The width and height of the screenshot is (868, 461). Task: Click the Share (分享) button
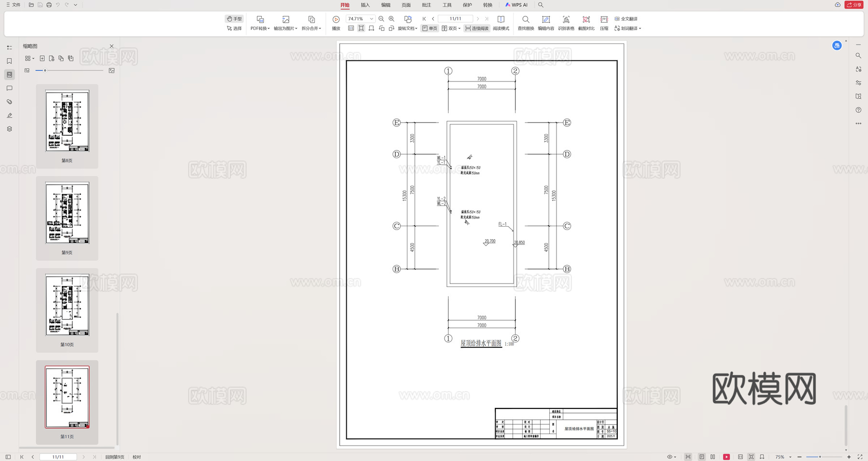(x=854, y=5)
